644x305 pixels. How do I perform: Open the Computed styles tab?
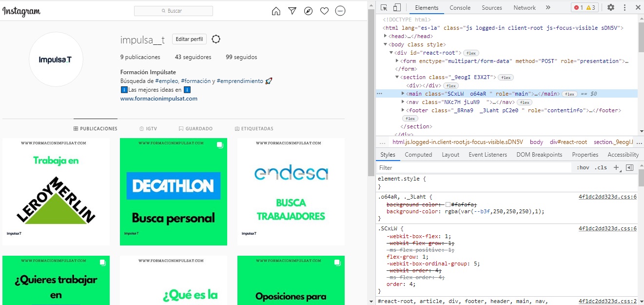pyautogui.click(x=418, y=155)
